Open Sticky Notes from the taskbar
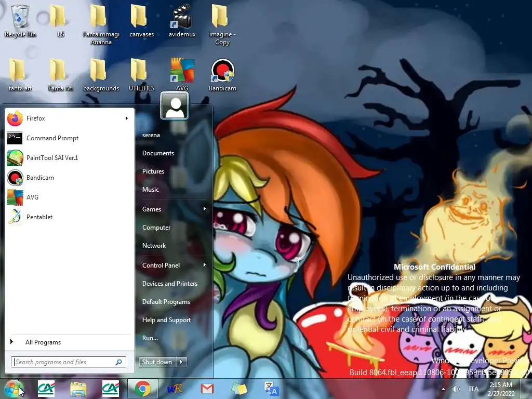The height and width of the screenshot is (399, 532). 239,389
